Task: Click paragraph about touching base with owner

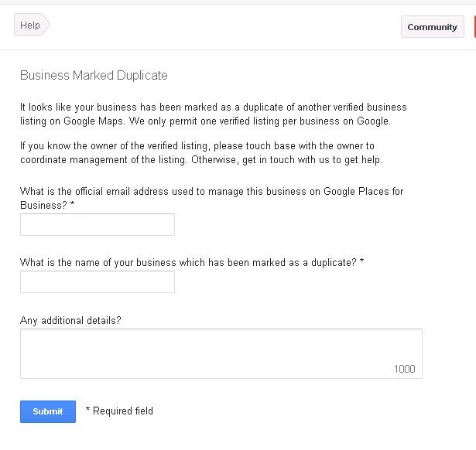Action: click(x=201, y=153)
